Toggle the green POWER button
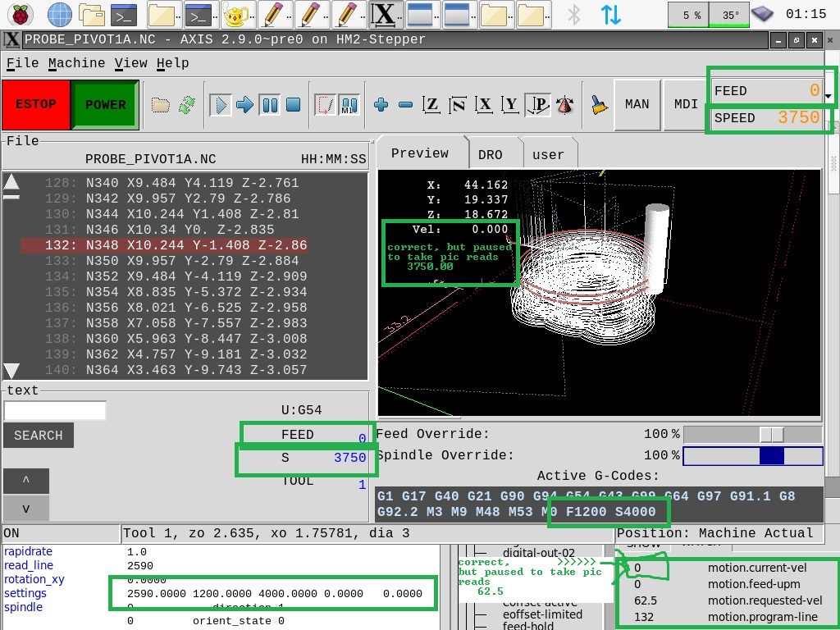The height and width of the screenshot is (630, 840). pos(105,105)
